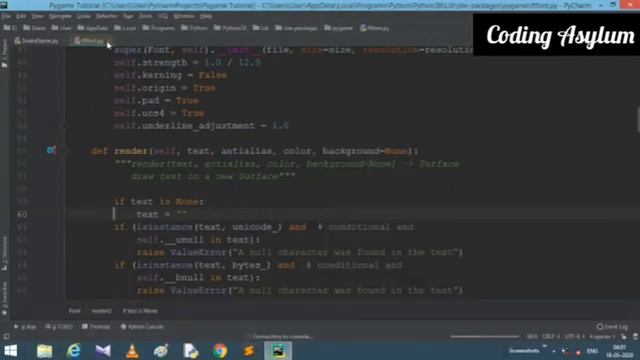This screenshot has width=640, height=360.
Task: Change the CRLF line separator
Action: pyautogui.click(x=550, y=336)
